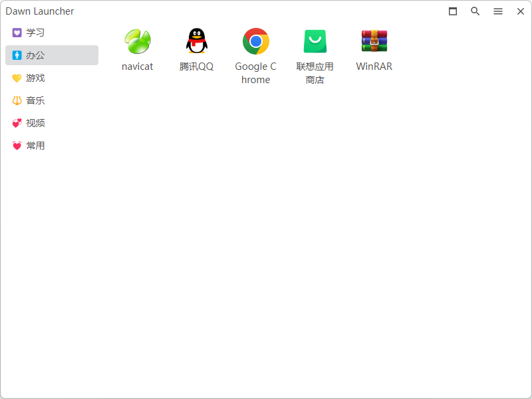Image resolution: width=532 pixels, height=399 pixels.
Task: Launch the WinRAR books icon
Action: click(374, 41)
